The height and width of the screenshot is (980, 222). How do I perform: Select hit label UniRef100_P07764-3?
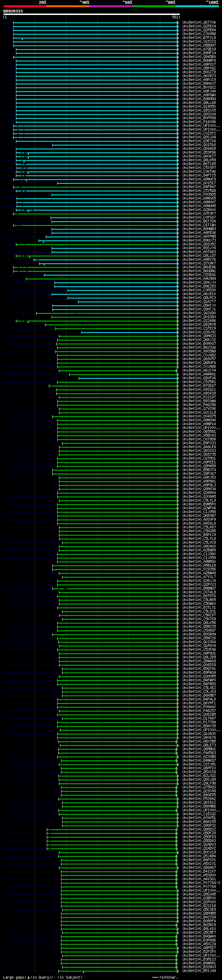(201, 883)
